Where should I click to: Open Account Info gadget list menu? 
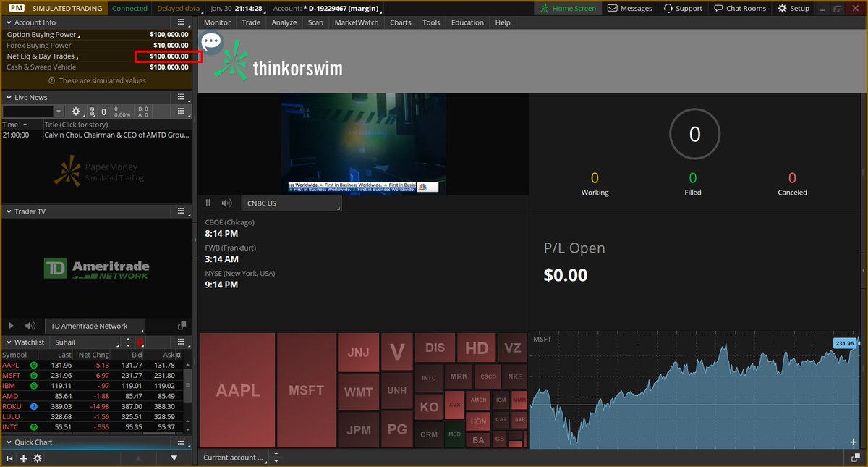[182, 22]
